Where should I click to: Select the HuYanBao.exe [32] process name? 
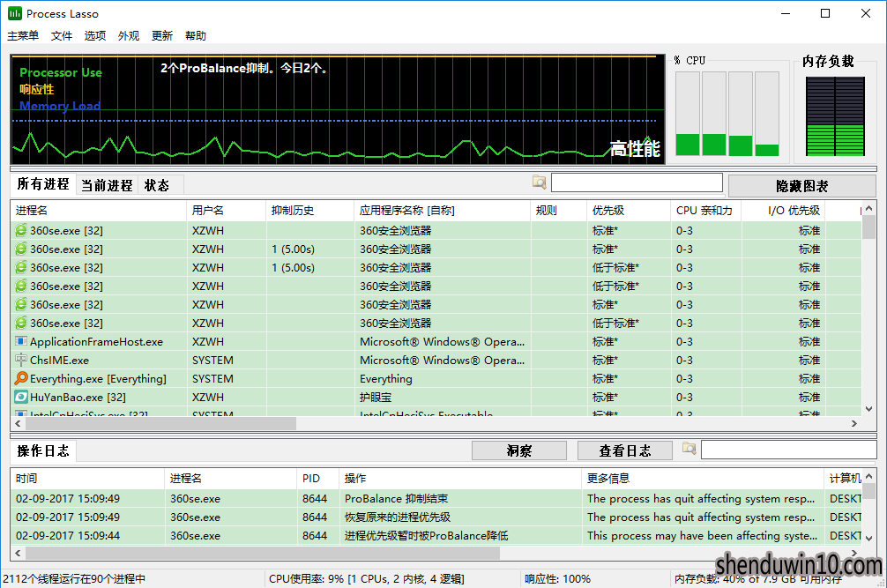tap(78, 397)
